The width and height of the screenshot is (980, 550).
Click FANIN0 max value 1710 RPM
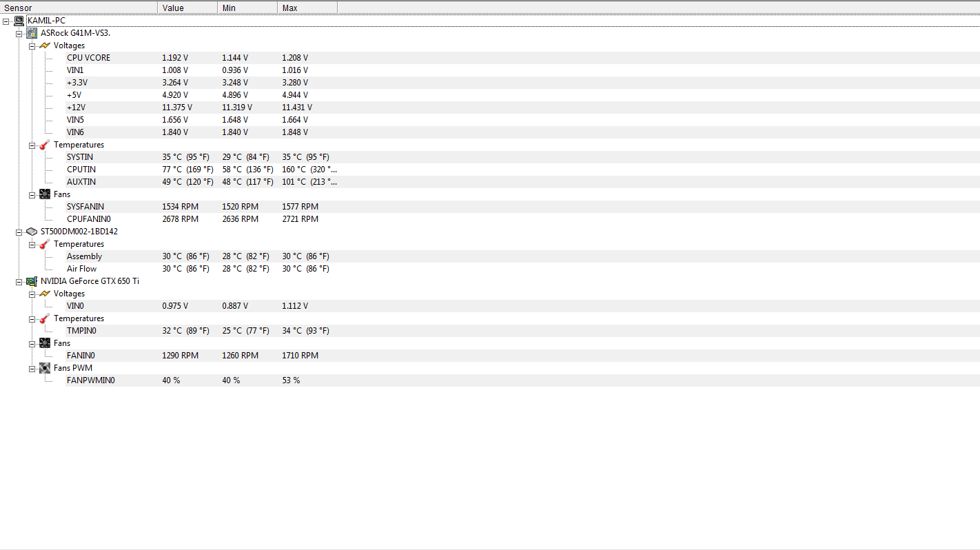tap(300, 356)
